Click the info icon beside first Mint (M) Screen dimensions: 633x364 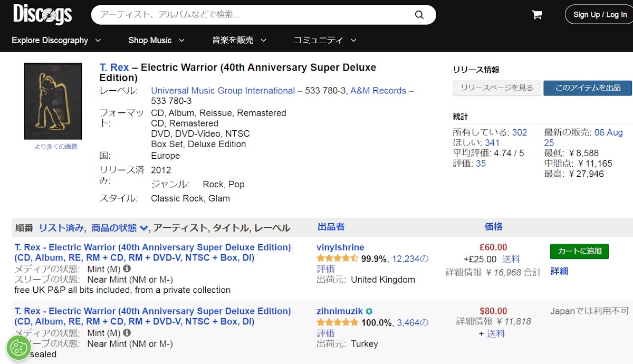pos(127,269)
